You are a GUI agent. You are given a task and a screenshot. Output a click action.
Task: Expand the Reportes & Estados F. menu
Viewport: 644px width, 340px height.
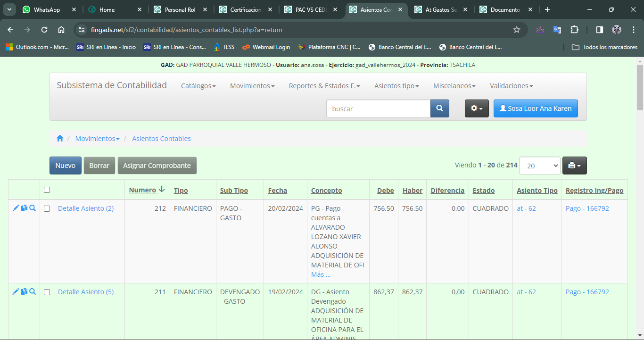pos(324,86)
